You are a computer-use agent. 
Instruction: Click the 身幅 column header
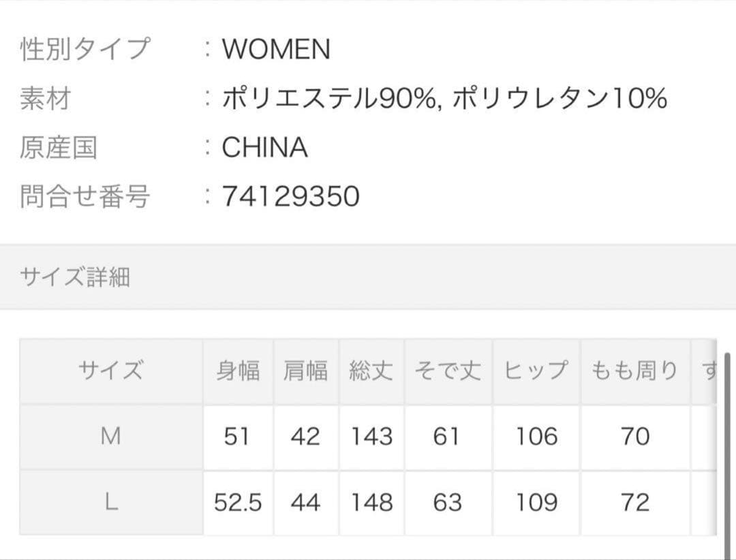tap(238, 371)
